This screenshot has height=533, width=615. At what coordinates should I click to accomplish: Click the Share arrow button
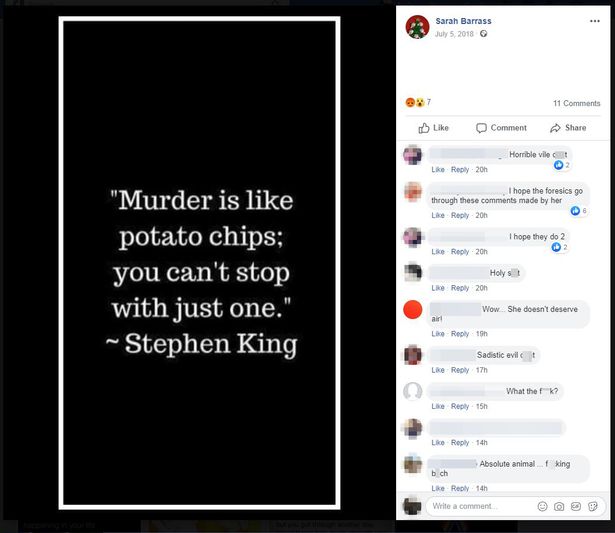568,128
